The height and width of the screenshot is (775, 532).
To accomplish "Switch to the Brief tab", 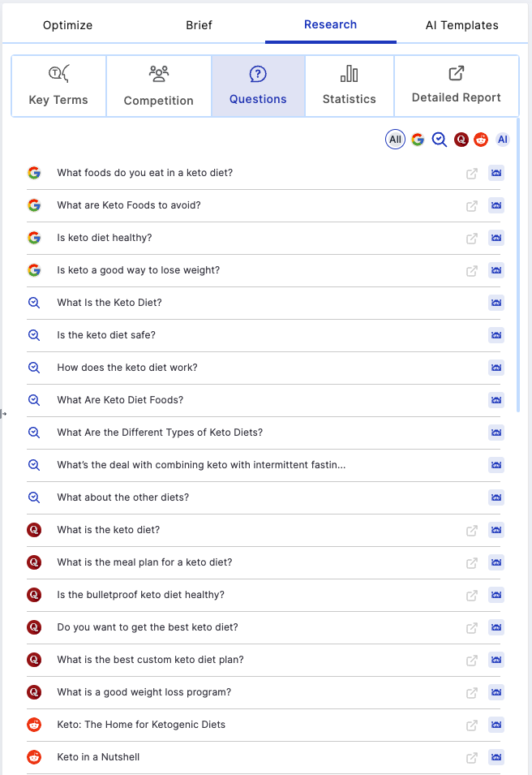I will click(x=199, y=24).
